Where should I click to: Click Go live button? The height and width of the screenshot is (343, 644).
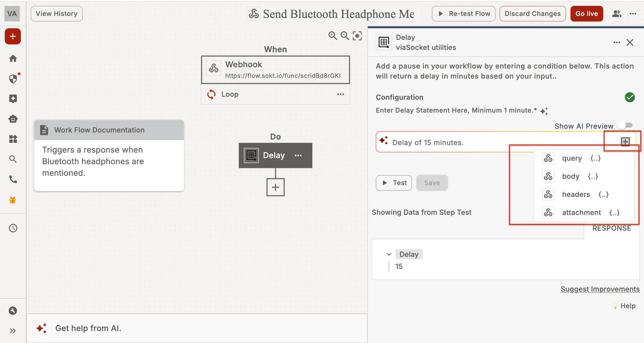click(x=587, y=14)
